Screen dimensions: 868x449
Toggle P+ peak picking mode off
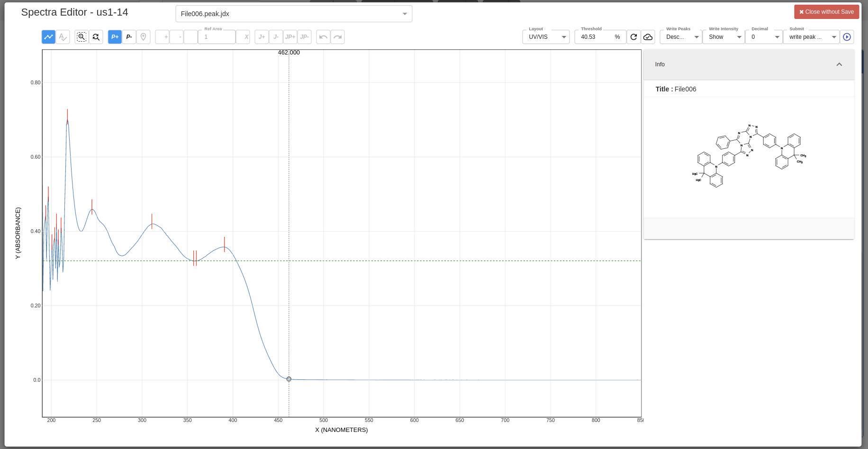click(114, 36)
